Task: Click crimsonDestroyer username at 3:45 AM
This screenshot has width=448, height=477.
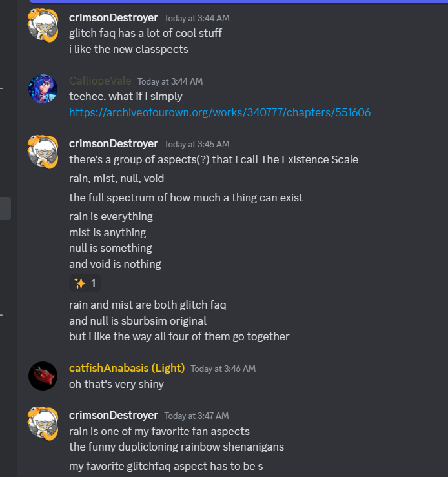Action: point(114,143)
